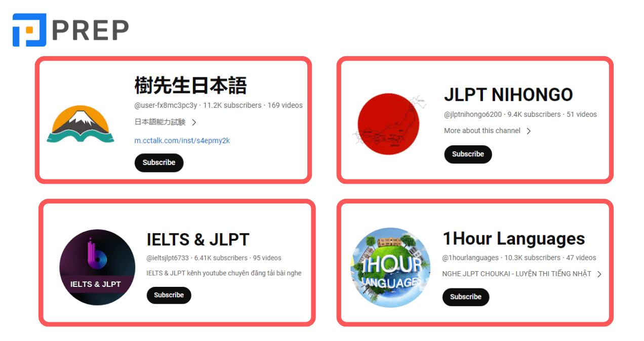644x341 pixels.
Task: Click the 9.4K subscribers count
Action: pyautogui.click(x=534, y=114)
